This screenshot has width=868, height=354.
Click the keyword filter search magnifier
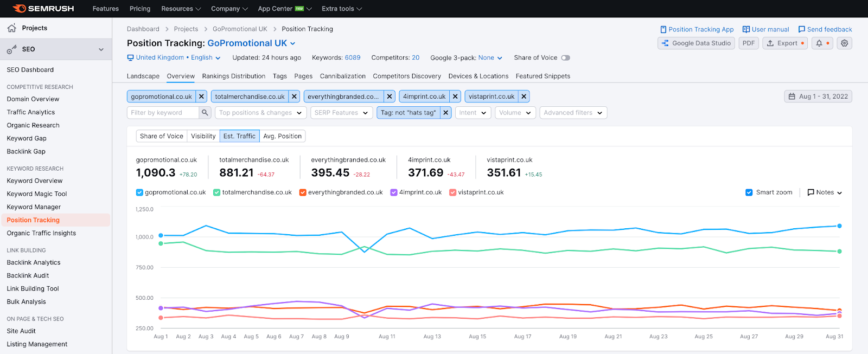click(205, 113)
